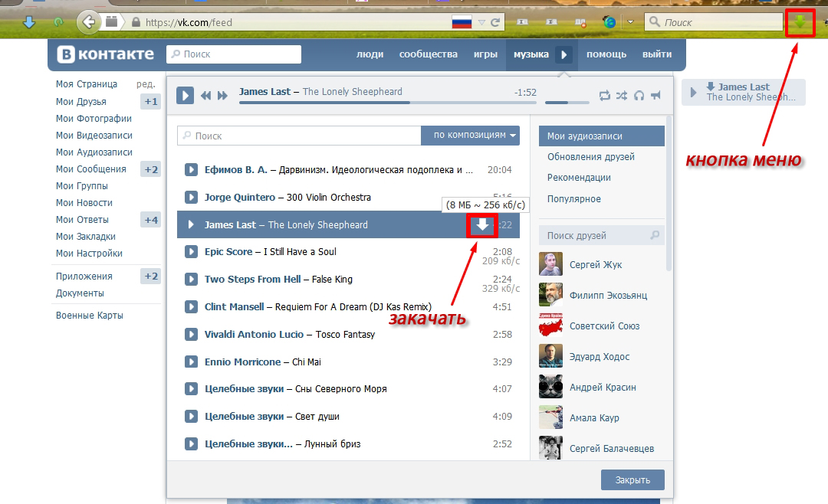Play Clint Mansell Requiem For A Dream
The width and height of the screenshot is (828, 504).
[191, 306]
